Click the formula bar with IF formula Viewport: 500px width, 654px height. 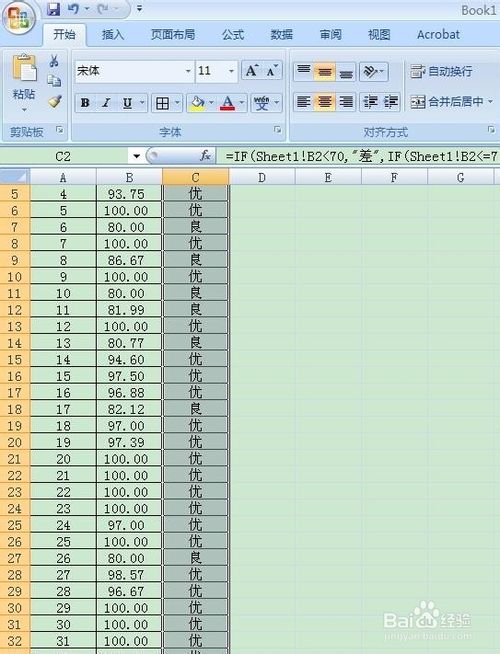(359, 157)
